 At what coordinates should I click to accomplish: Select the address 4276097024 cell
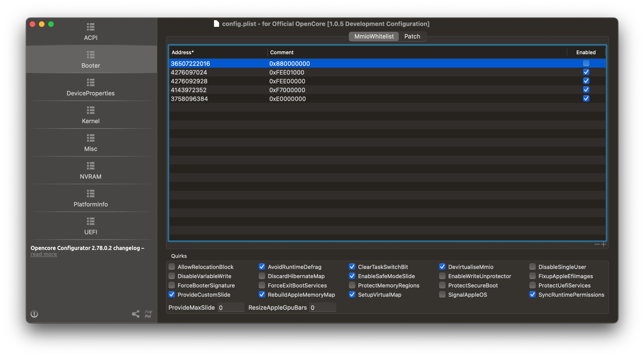coord(189,72)
